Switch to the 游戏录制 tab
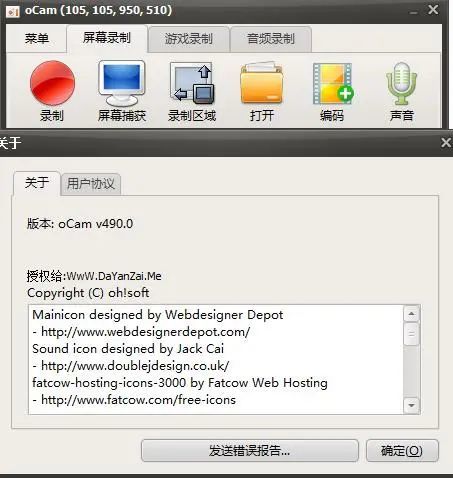The width and height of the screenshot is (453, 478). pos(189,39)
